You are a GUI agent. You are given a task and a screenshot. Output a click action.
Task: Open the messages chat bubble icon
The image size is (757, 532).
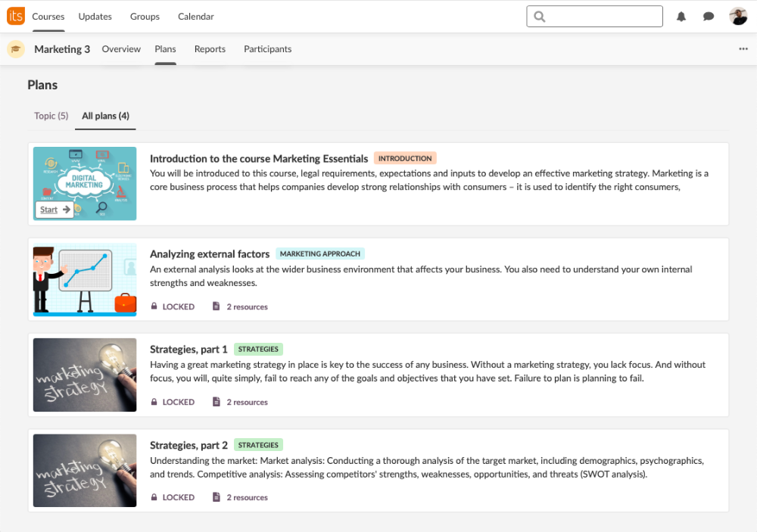click(709, 17)
